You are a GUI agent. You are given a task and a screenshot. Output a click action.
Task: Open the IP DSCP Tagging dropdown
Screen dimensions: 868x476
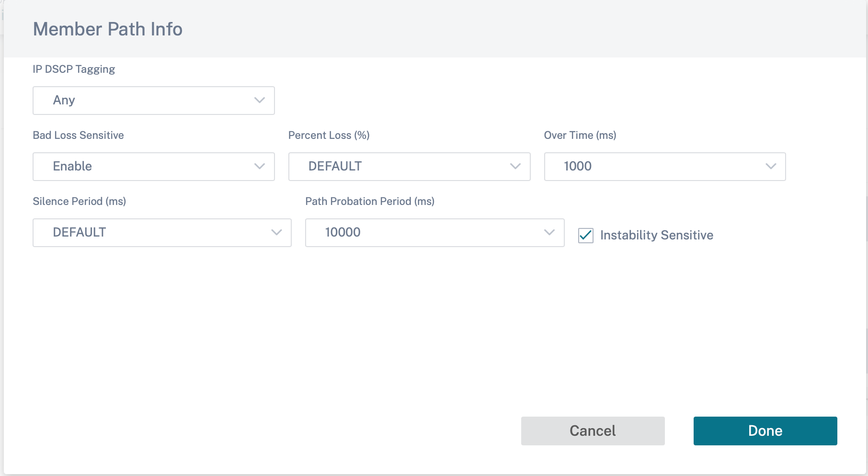point(153,101)
